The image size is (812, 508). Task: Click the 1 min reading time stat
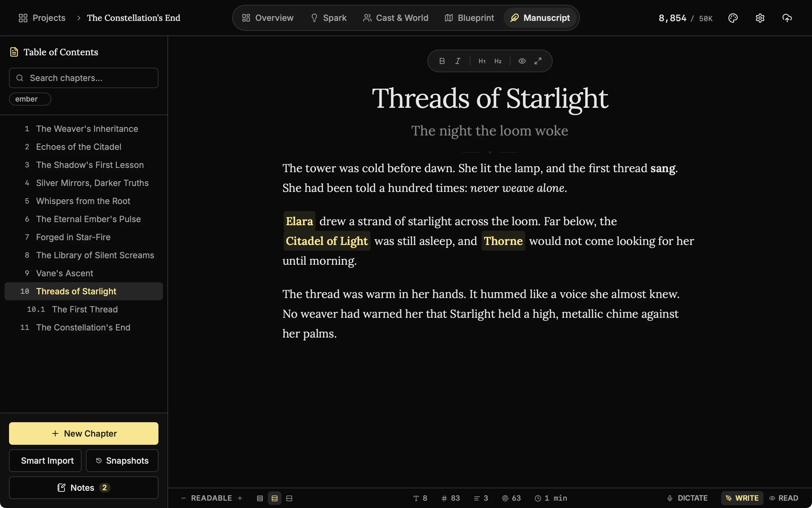551,498
